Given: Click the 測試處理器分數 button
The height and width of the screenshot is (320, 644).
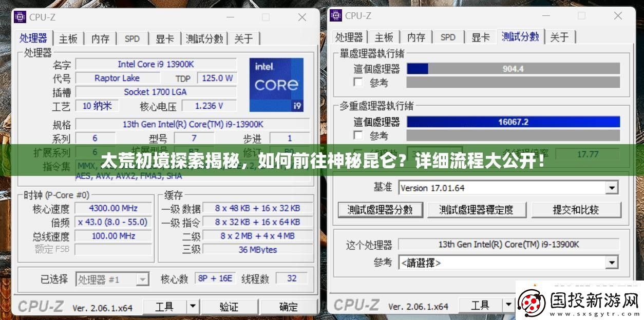Looking at the screenshot, I should 380,209.
